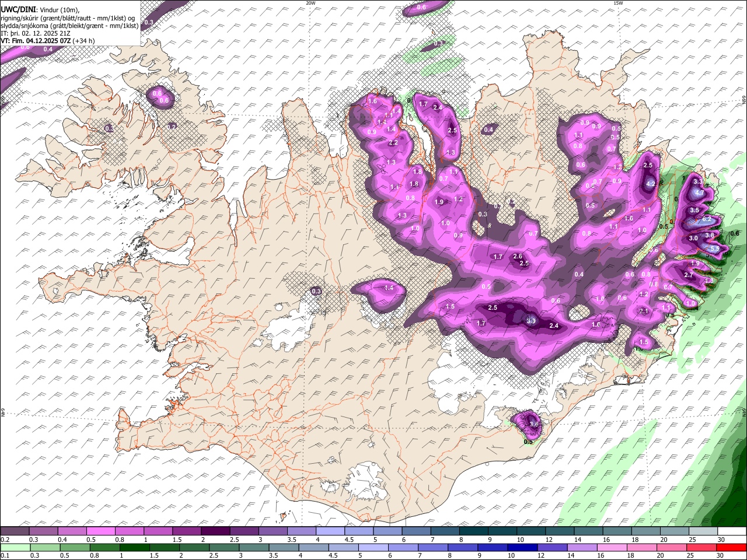
Task: Click the '20W' longitude label
Action: [310, 3]
